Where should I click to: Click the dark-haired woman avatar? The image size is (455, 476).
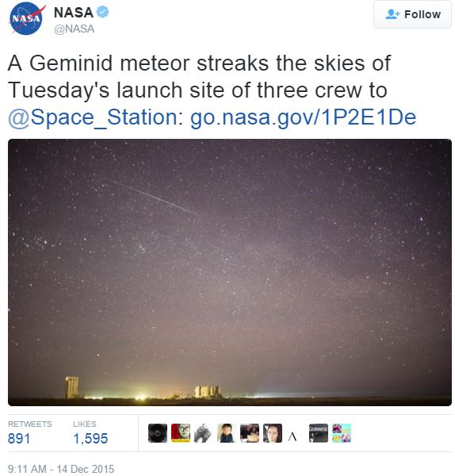[x=273, y=433]
